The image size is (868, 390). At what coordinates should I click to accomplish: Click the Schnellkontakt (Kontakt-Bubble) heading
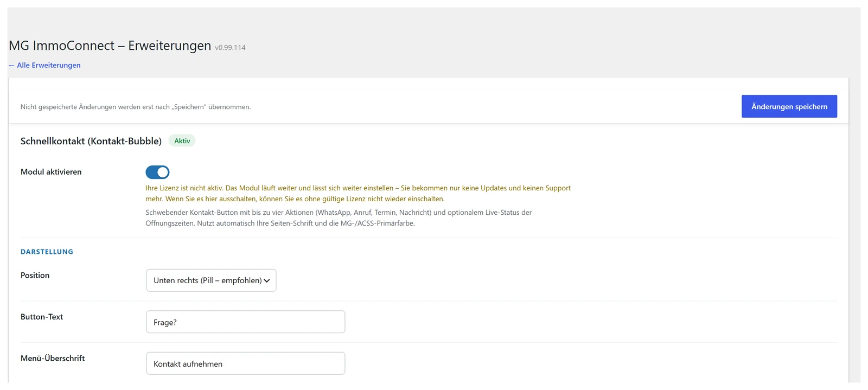click(x=91, y=141)
